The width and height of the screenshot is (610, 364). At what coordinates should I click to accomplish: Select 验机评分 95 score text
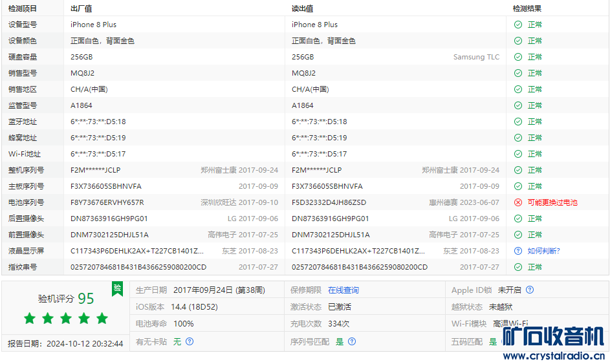pos(66,298)
